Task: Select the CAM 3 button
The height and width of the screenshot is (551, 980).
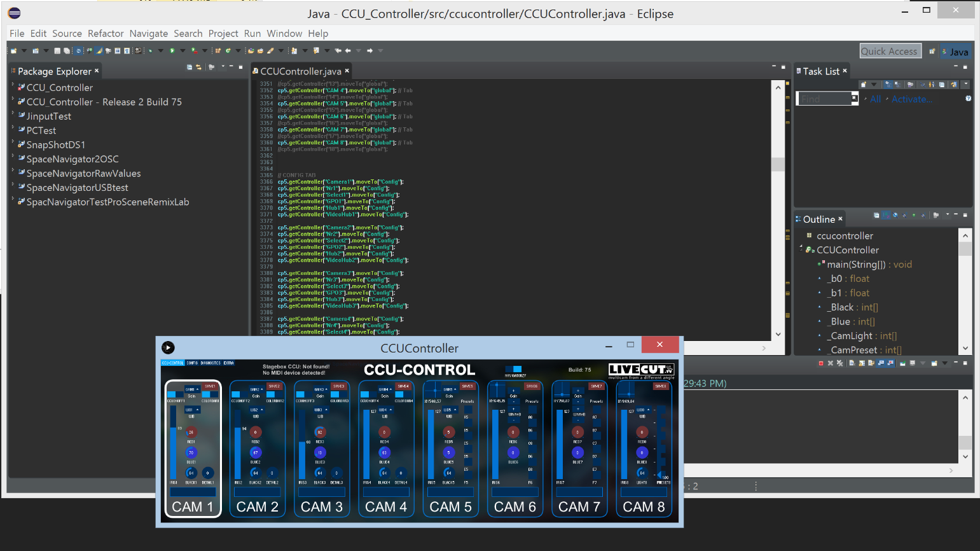Action: (x=322, y=507)
